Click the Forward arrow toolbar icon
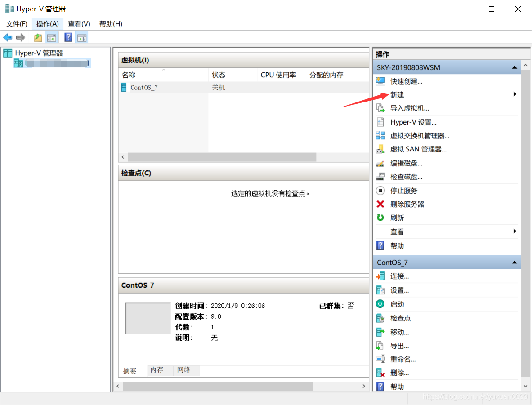Viewport: 532px width, 405px height. tap(21, 37)
